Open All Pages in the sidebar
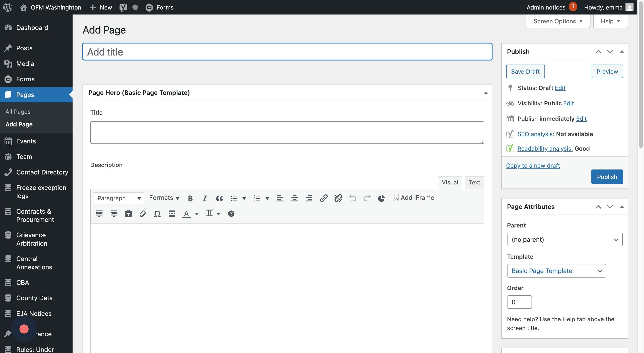Viewport: 644px width, 353px height. pyautogui.click(x=18, y=111)
